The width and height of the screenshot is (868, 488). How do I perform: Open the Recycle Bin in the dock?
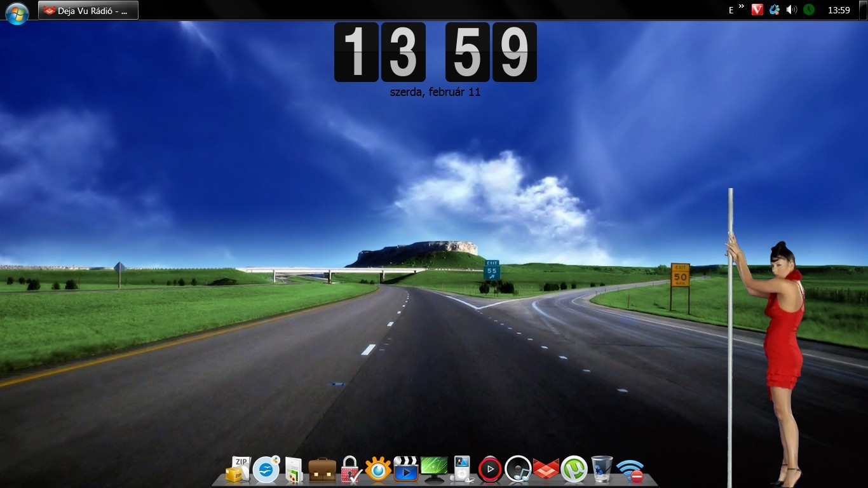click(601, 470)
